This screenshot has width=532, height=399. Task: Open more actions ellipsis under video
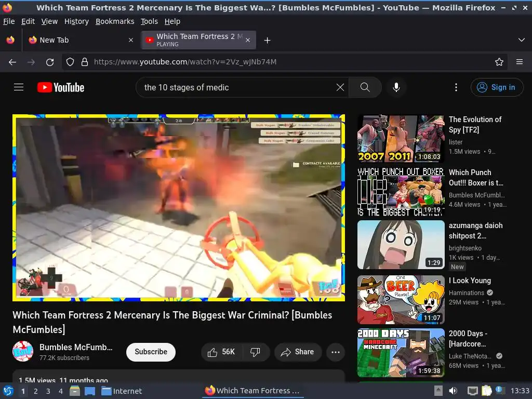point(336,352)
